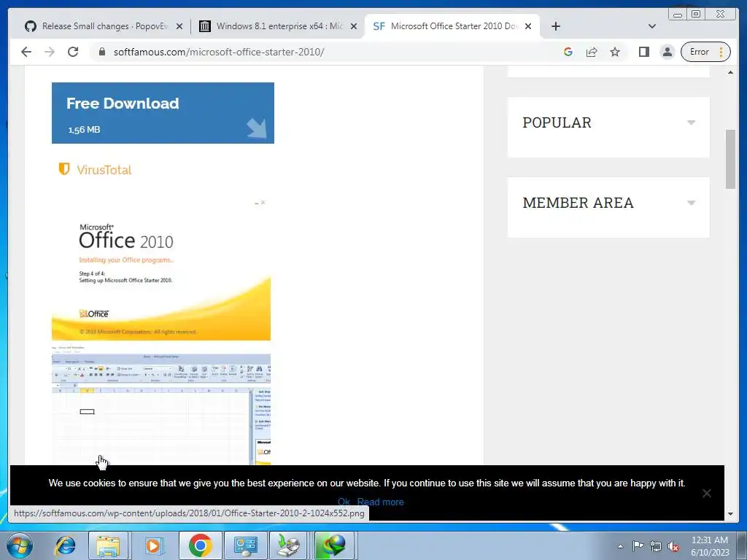Click the page scrollbar up arrow
747x560 pixels.
coord(730,72)
